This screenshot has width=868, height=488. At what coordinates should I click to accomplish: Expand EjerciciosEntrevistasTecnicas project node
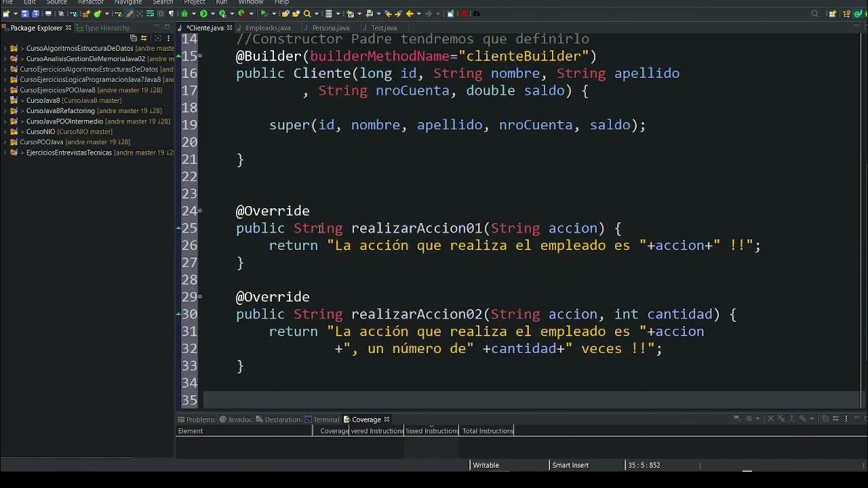coord(5,152)
